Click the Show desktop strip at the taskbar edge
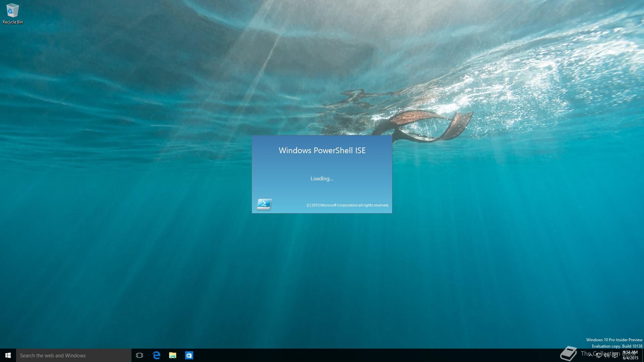The height and width of the screenshot is (362, 644). [643, 355]
